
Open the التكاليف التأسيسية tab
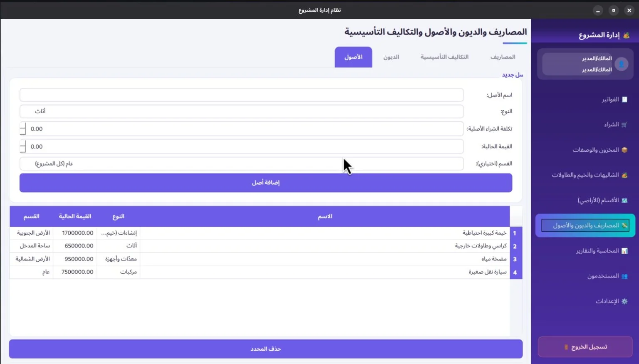(x=444, y=57)
